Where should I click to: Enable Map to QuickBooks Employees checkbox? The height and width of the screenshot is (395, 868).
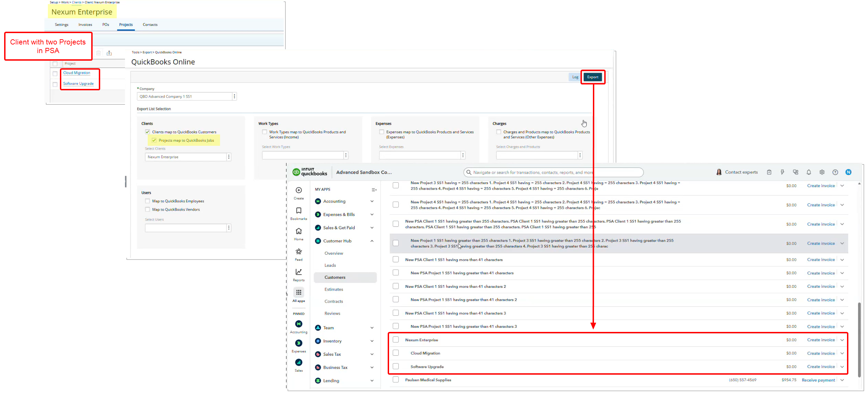pos(148,201)
